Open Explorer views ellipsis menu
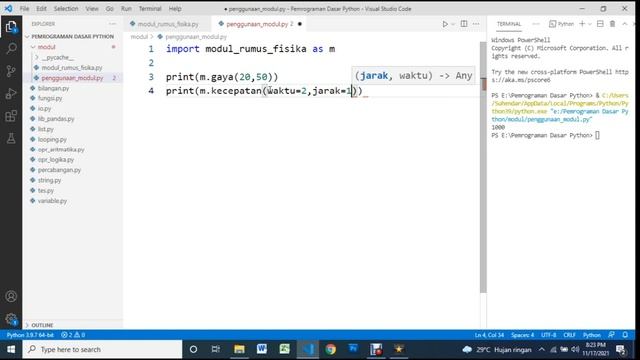Screen dimensions: 640x360 (112, 24)
